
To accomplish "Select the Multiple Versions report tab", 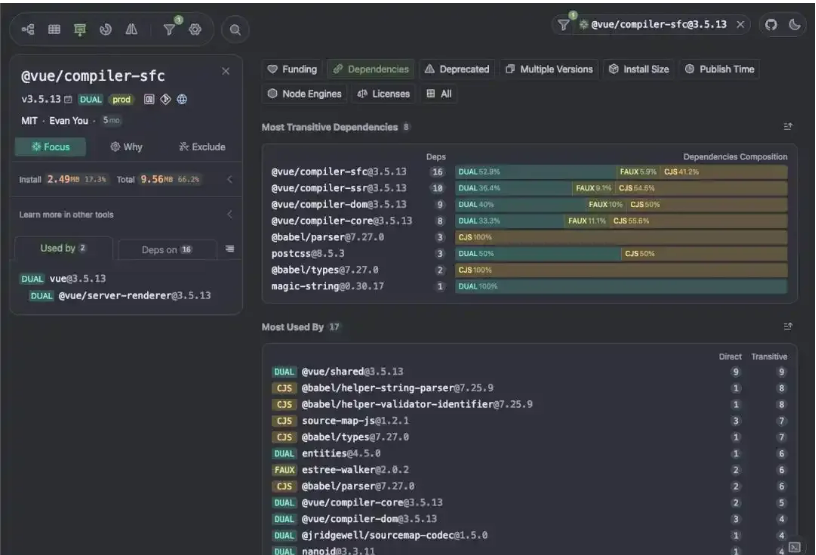I will click(x=549, y=69).
